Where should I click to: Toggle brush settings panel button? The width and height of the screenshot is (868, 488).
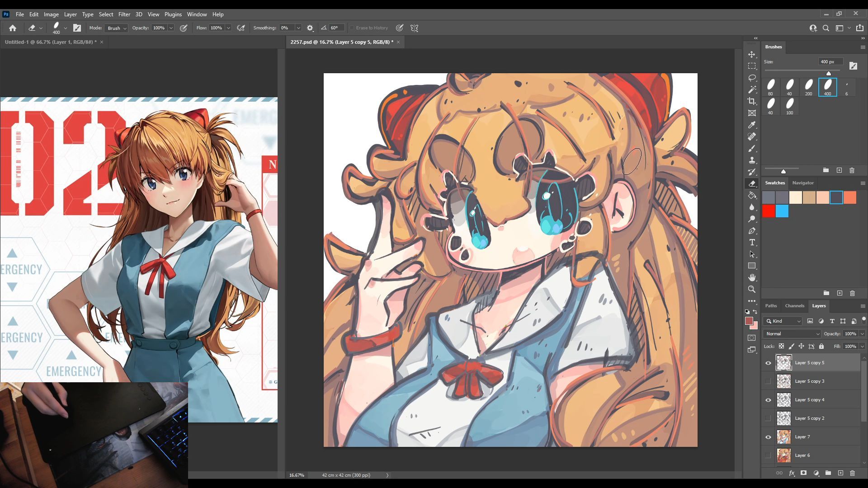(x=77, y=28)
